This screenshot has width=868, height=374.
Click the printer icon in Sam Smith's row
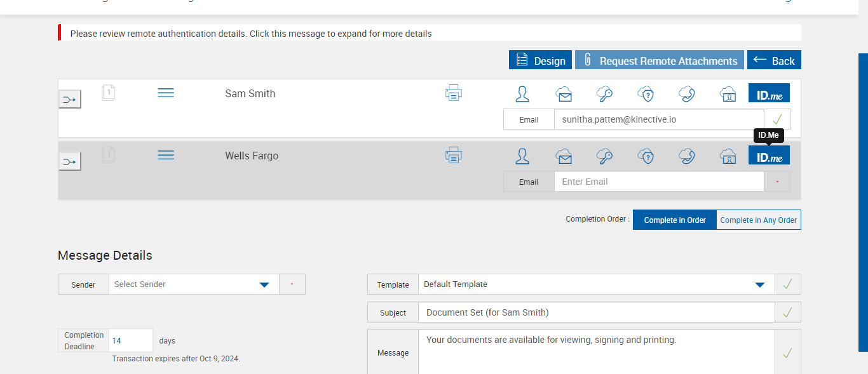[453, 93]
